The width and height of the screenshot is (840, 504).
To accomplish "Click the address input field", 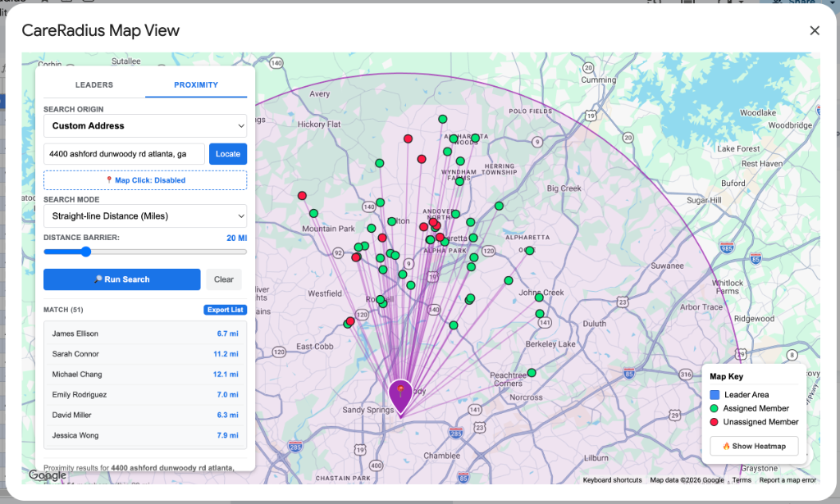I will tap(124, 154).
